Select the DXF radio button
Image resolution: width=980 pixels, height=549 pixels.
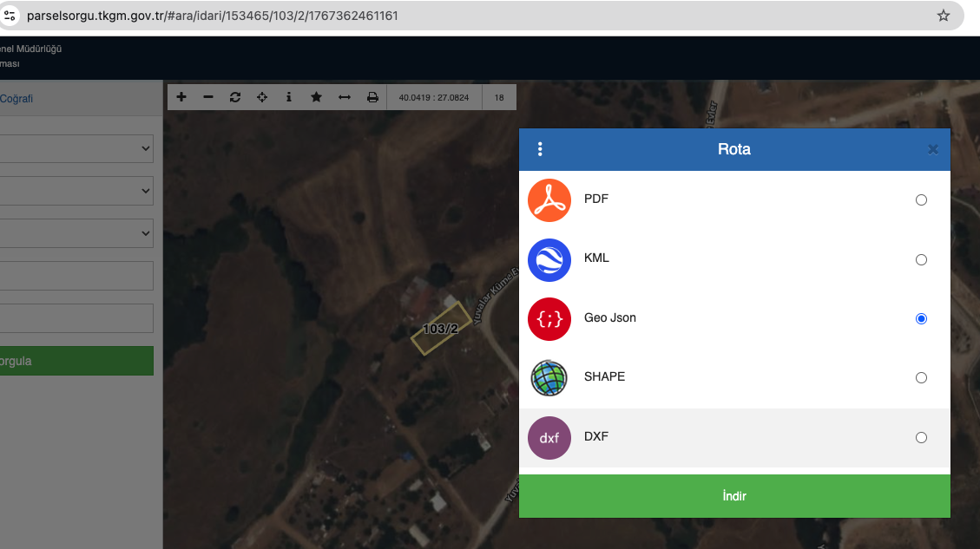tap(921, 437)
